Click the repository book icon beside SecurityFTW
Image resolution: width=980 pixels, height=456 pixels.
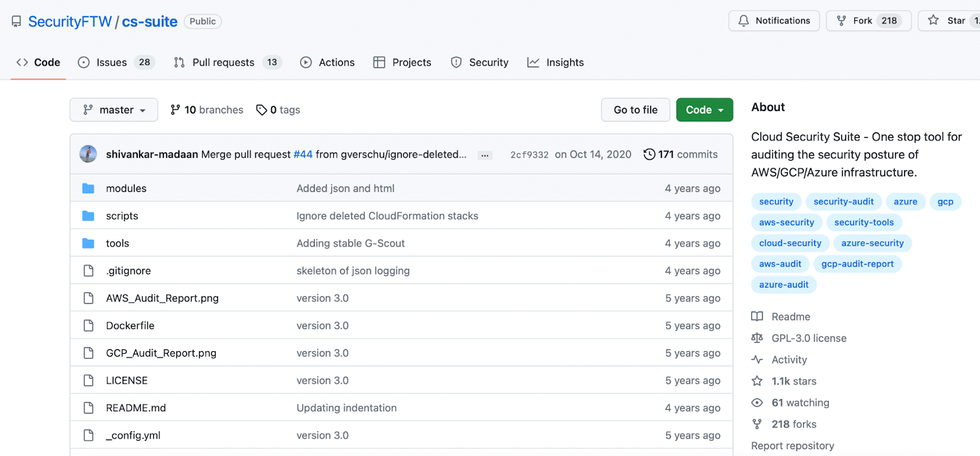[x=17, y=21]
